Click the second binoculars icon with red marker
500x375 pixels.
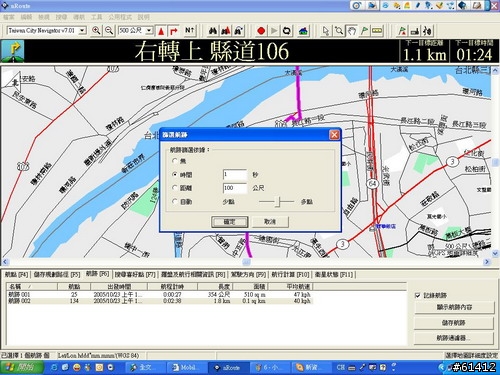(x=226, y=31)
